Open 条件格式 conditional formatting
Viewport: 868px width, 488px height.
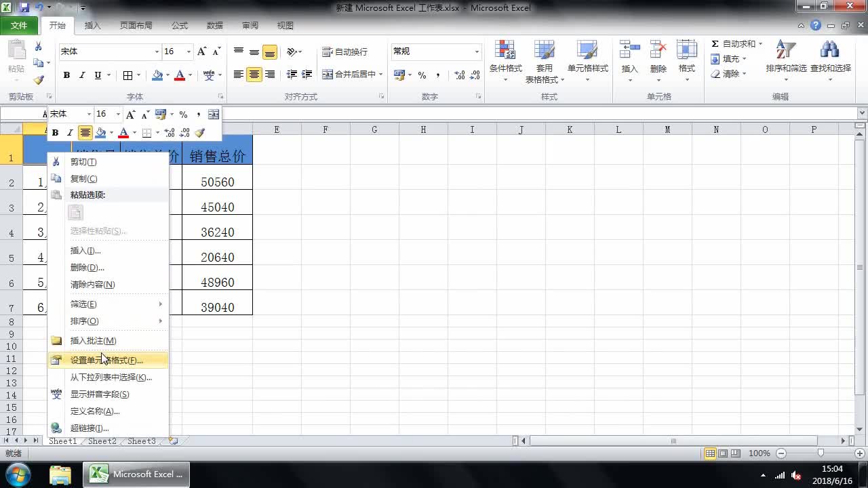tap(505, 61)
